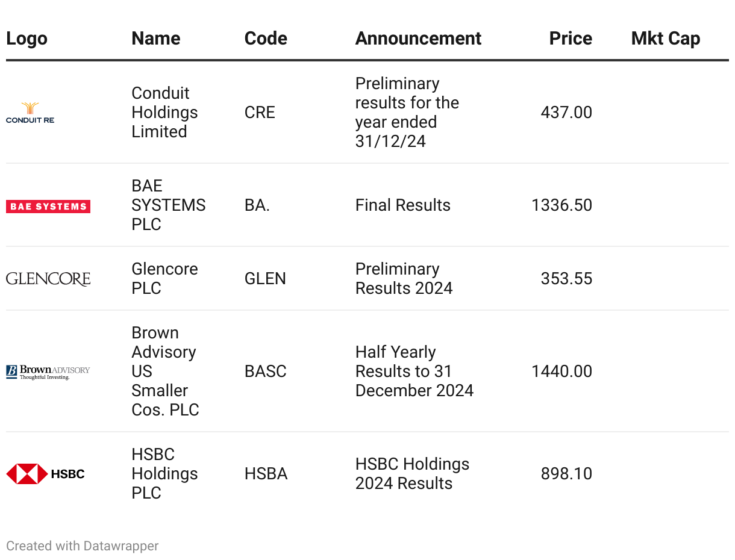Click the BAE Final Results announcement
The image size is (735, 560).
[403, 205]
